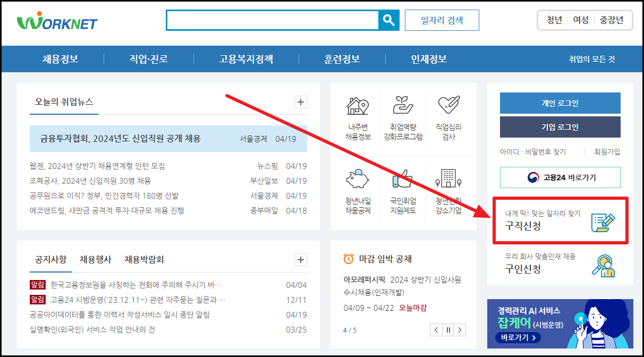Pause the 마감 임박 공채 carousel
Image resolution: width=644 pixels, height=357 pixels.
pos(448,329)
